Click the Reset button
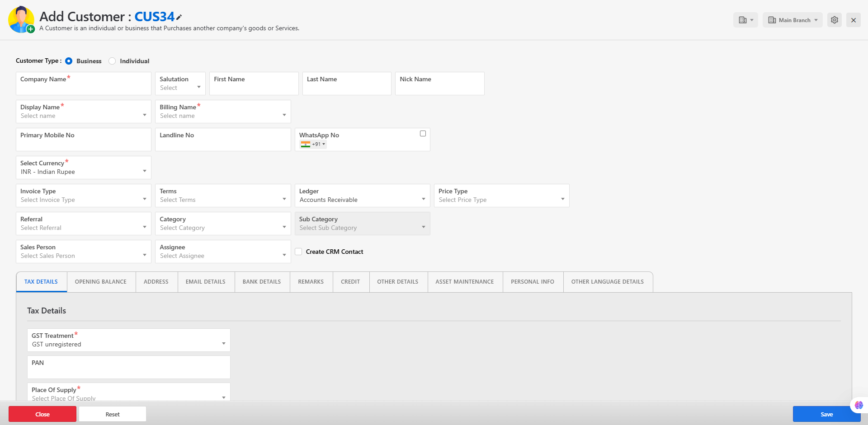Image resolution: width=868 pixels, height=425 pixels. click(113, 414)
